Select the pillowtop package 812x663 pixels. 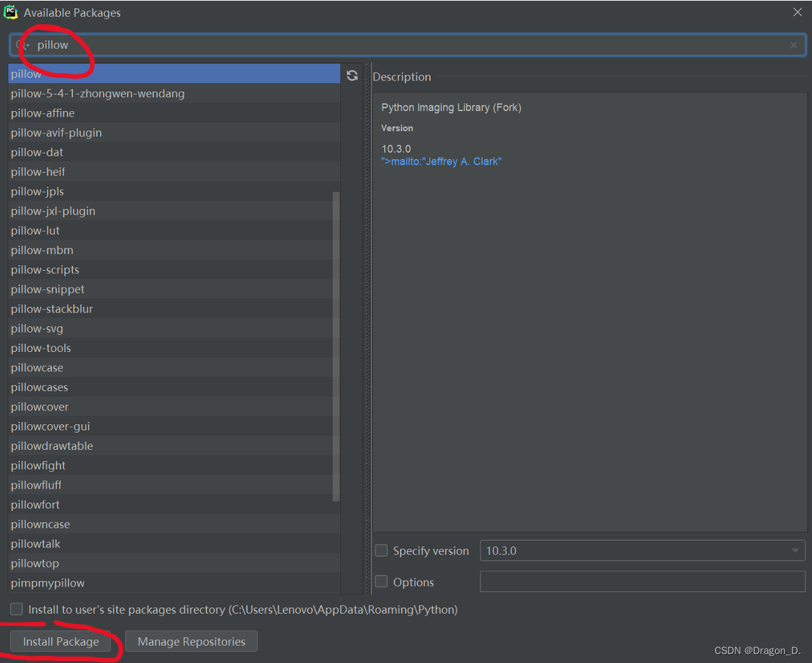coord(174,564)
